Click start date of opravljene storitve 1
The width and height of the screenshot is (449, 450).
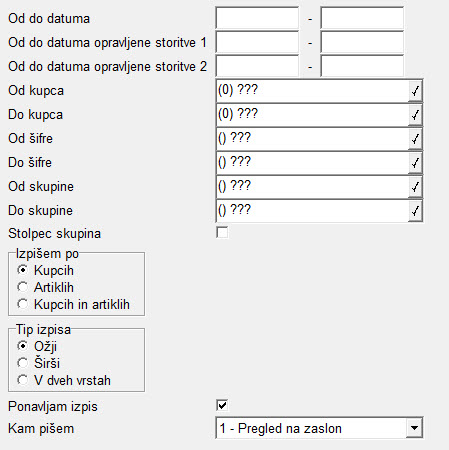257,42
